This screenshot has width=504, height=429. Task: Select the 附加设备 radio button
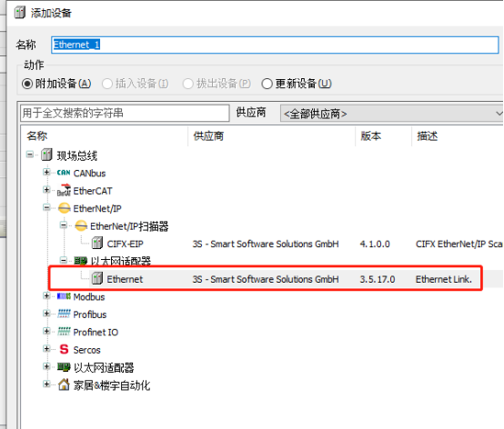[x=27, y=84]
